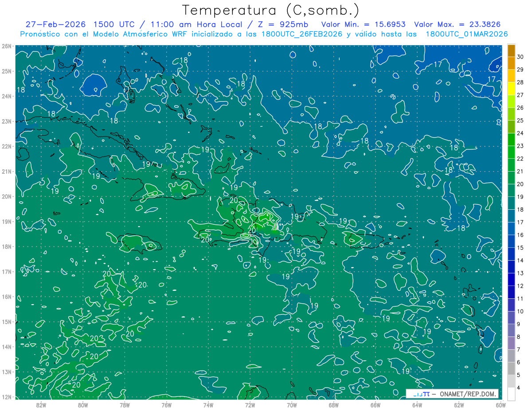The width and height of the screenshot is (532, 411).
Task: Click the "Valor Max. = 23.3826" readout
Action: [457, 24]
